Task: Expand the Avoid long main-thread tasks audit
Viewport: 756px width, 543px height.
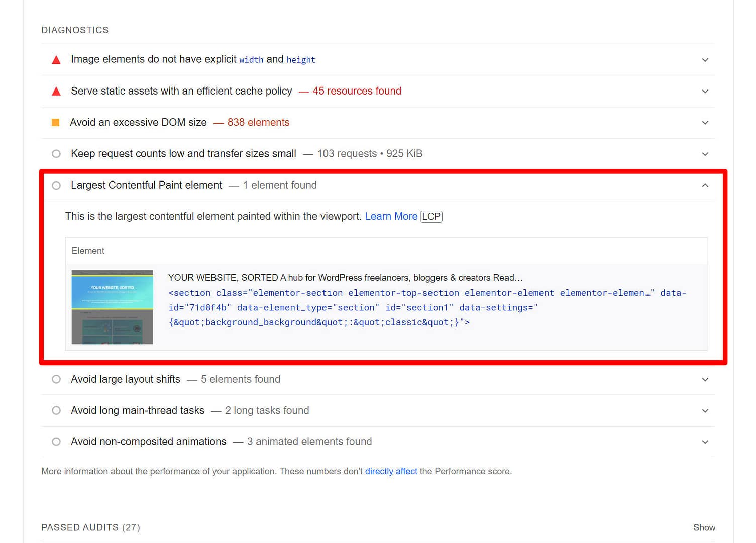Action: pyautogui.click(x=705, y=410)
